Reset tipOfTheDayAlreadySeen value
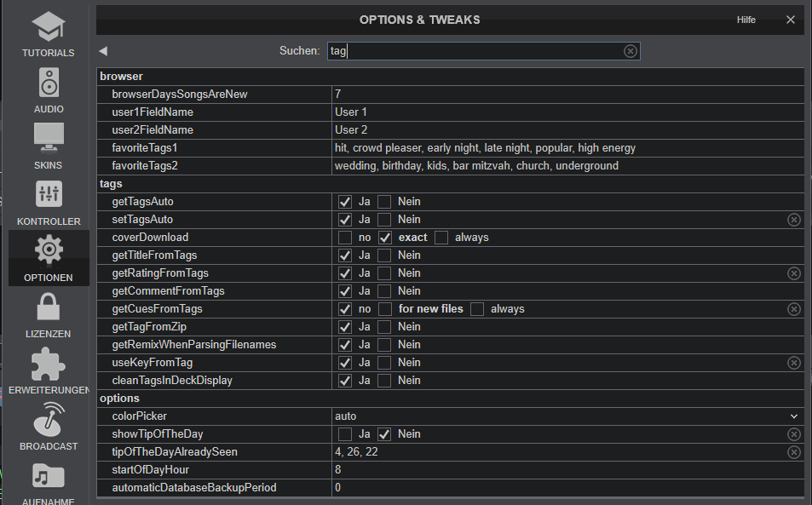 pyautogui.click(x=794, y=452)
